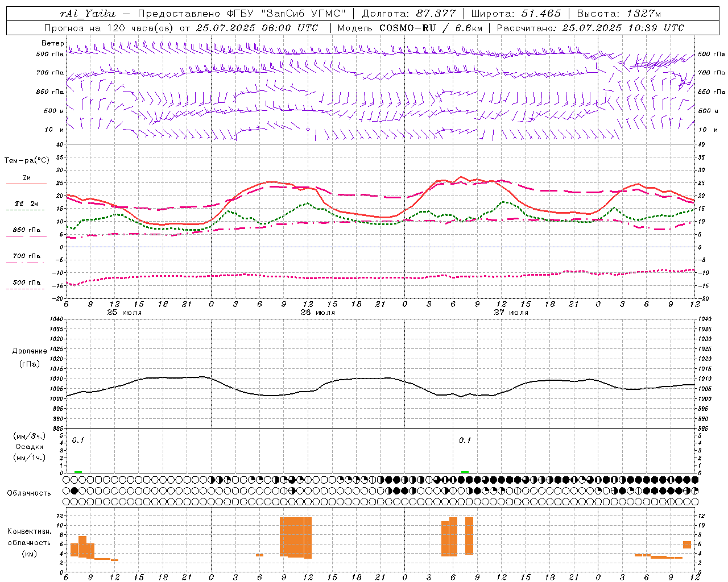Click the Осадки panel label

(x=30, y=447)
